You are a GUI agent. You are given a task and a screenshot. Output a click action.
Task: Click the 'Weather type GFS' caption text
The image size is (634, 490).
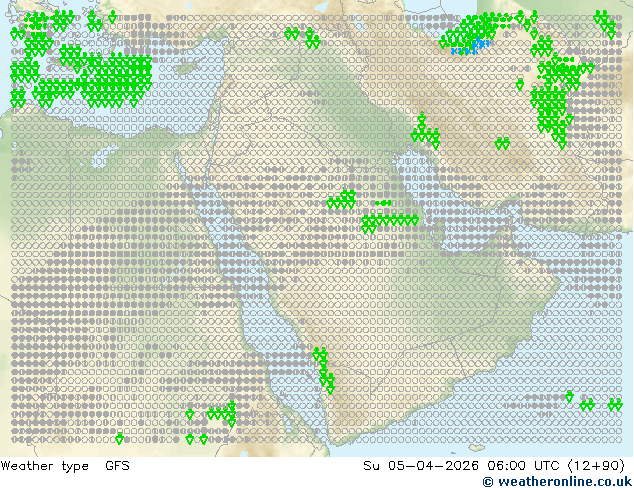click(65, 466)
